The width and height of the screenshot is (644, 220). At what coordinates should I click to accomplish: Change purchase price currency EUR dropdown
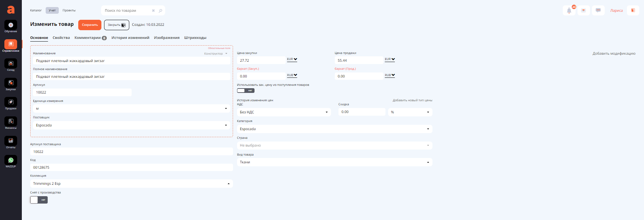[x=292, y=59]
